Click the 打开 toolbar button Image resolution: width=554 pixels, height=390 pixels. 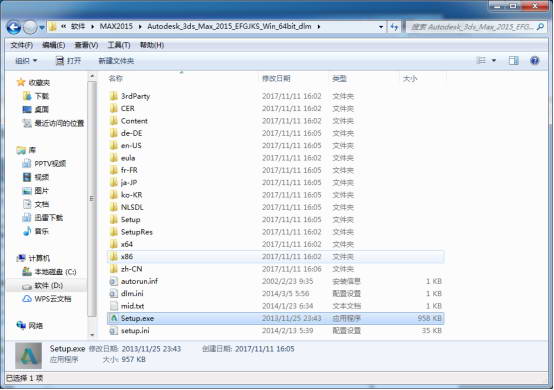(69, 61)
